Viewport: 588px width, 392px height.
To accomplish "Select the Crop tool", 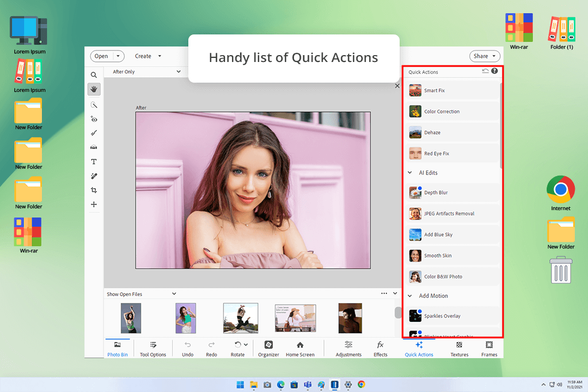I will [94, 190].
